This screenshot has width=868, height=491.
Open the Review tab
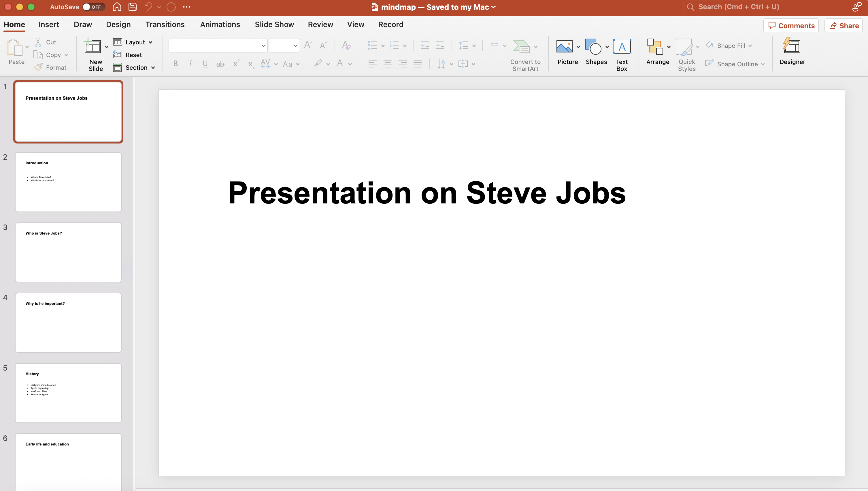(320, 24)
